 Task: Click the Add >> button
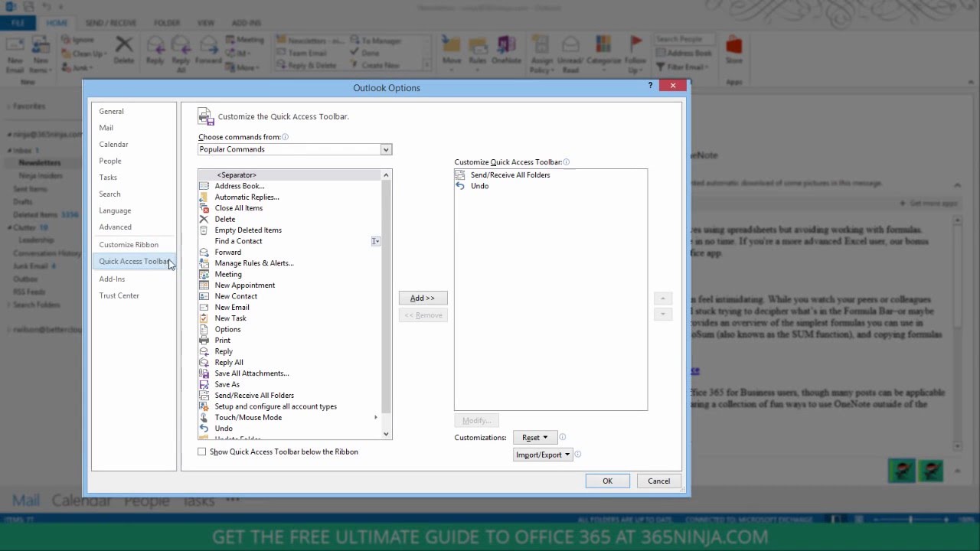tap(423, 298)
